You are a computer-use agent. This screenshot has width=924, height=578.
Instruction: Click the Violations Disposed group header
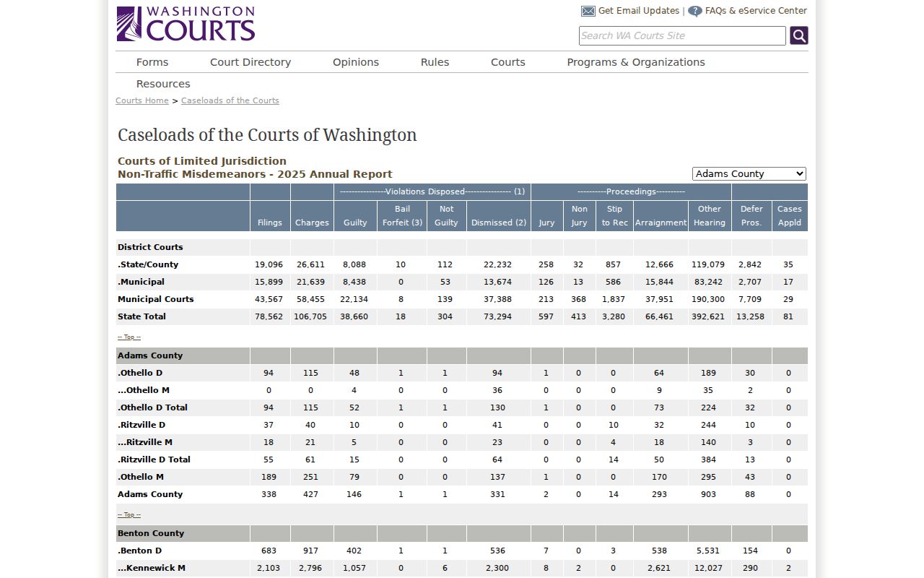coord(432,191)
